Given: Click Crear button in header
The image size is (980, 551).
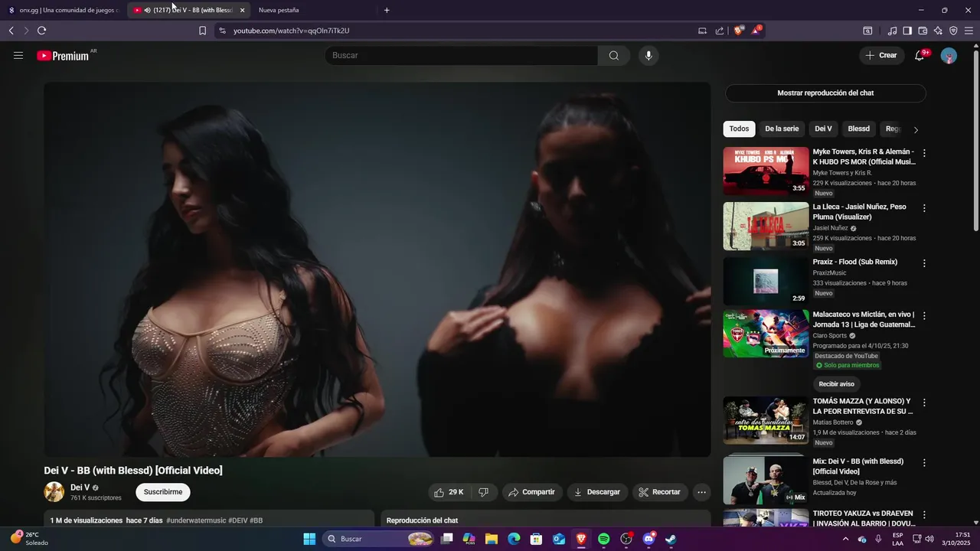Looking at the screenshot, I should 881,55.
